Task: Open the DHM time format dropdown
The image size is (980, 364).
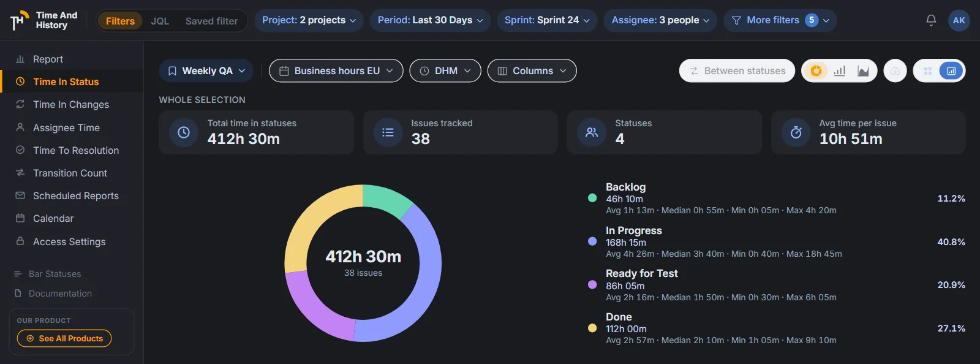Action: pyautogui.click(x=445, y=71)
